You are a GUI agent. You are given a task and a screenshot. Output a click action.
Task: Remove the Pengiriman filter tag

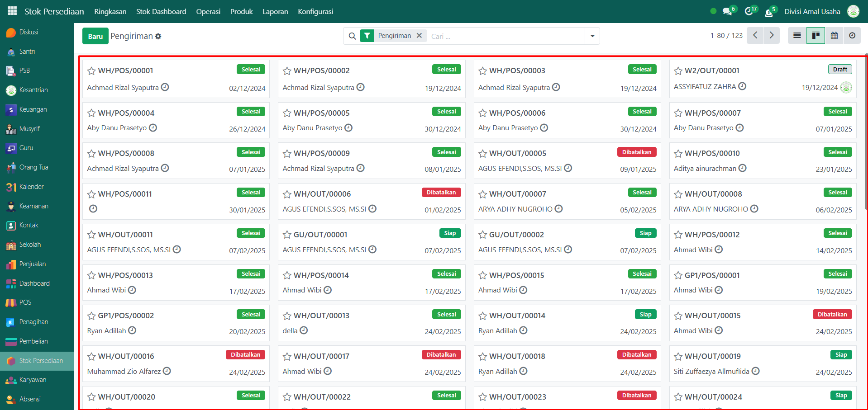pos(419,35)
